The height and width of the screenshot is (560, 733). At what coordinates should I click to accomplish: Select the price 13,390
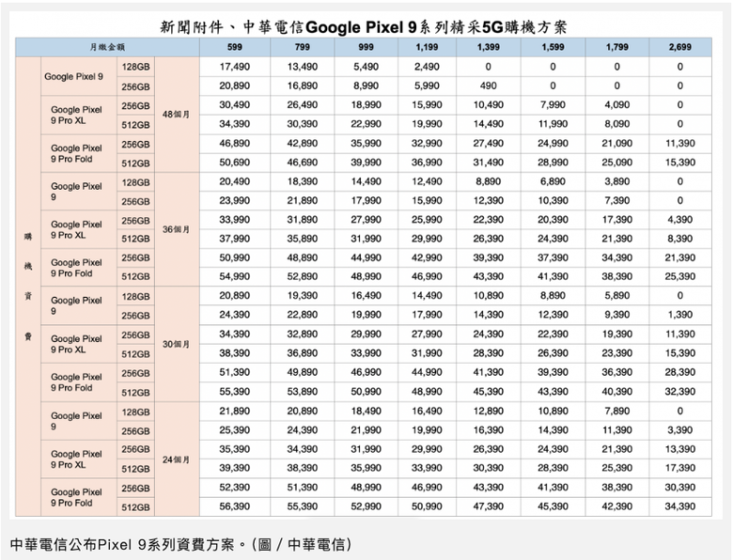(680, 449)
